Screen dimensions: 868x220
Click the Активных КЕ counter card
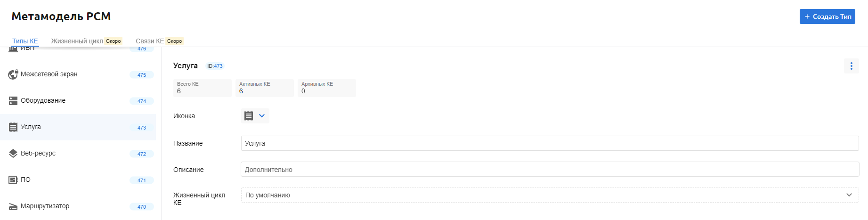click(x=264, y=88)
